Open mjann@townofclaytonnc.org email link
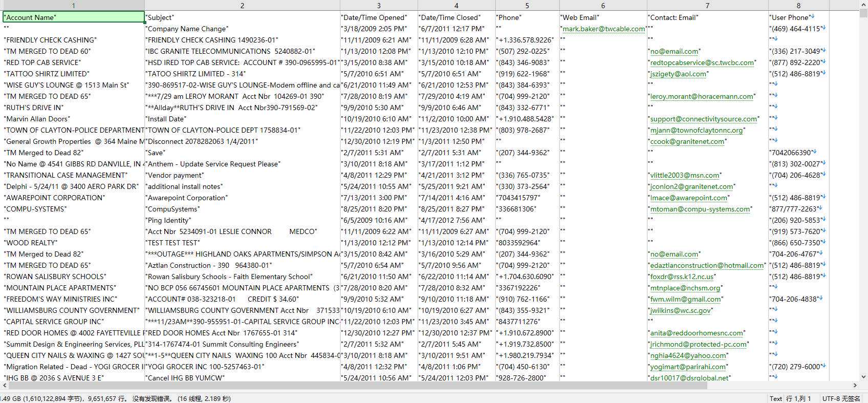868x403 pixels. click(696, 130)
